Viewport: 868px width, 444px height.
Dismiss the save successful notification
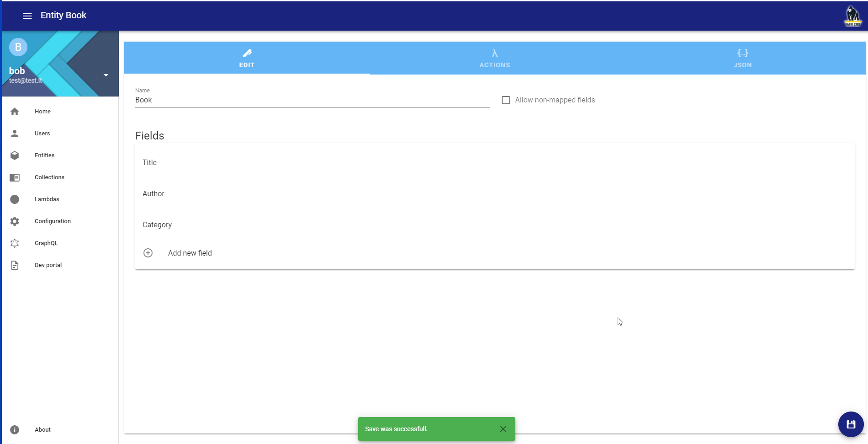coord(503,429)
